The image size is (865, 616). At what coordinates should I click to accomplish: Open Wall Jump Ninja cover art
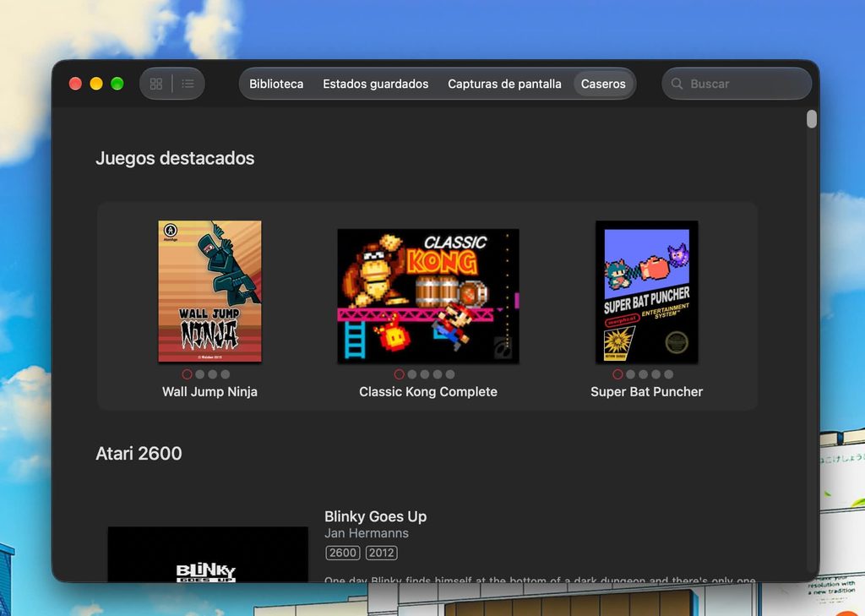point(209,292)
